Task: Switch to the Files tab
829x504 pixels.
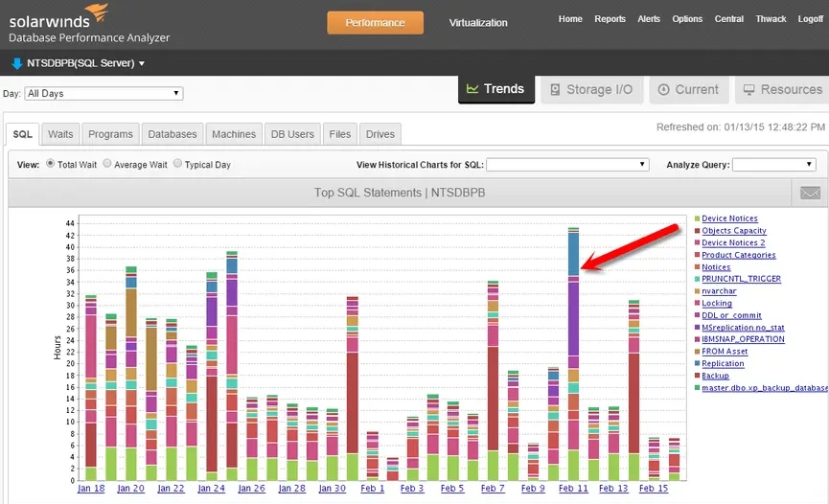Action: click(340, 134)
